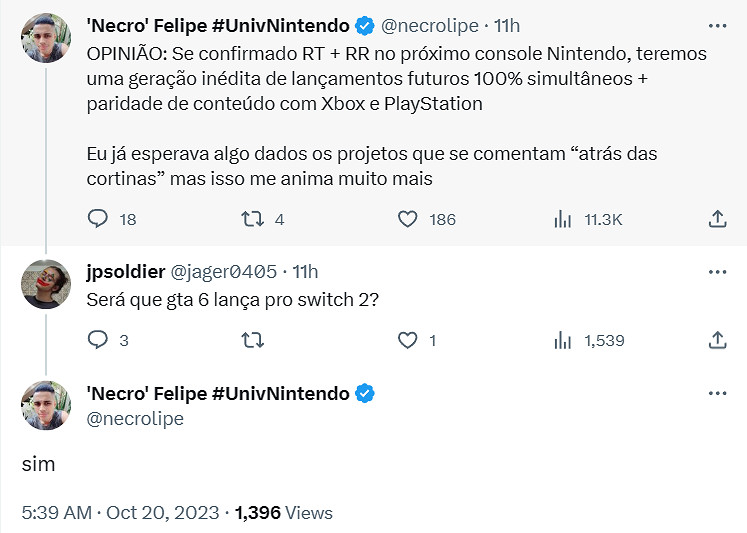Screen dimensions: 747x533
Task: Retweet the top necrolipe tweet
Action: [x=253, y=219]
